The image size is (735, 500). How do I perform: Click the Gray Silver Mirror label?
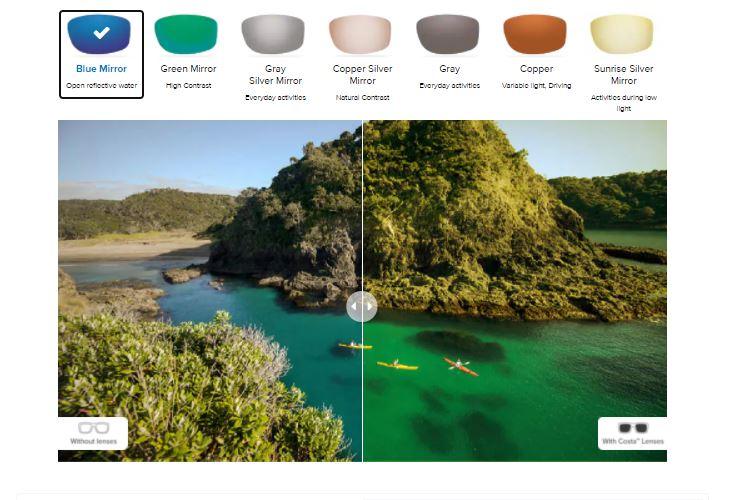coord(276,75)
